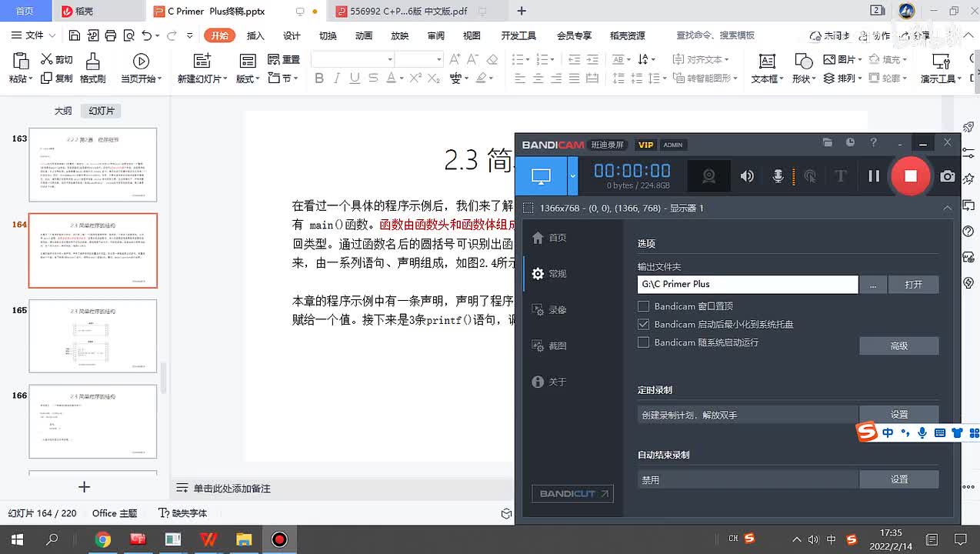This screenshot has height=554, width=980.
Task: Take a screenshot with Bandicam's camera icon
Action: (948, 176)
